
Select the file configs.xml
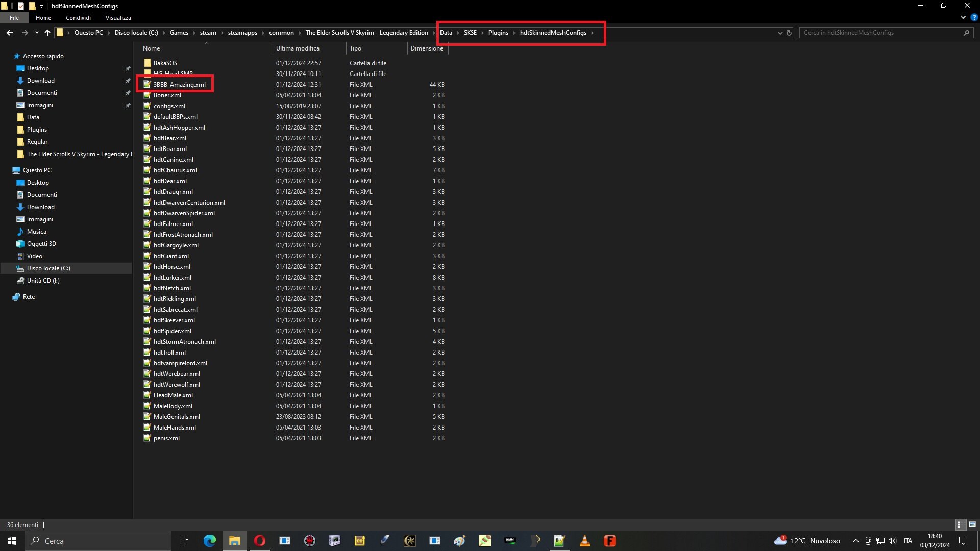click(x=169, y=106)
